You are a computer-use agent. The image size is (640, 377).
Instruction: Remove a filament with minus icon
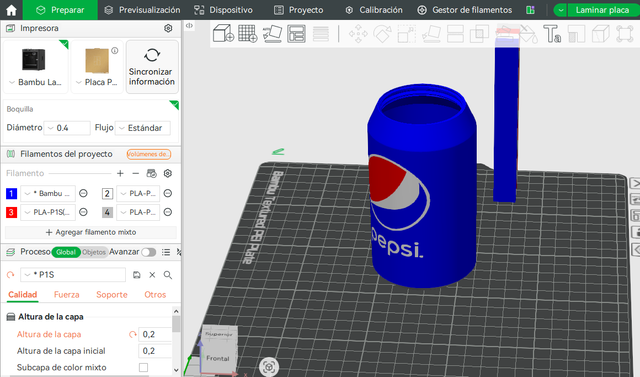[136, 173]
